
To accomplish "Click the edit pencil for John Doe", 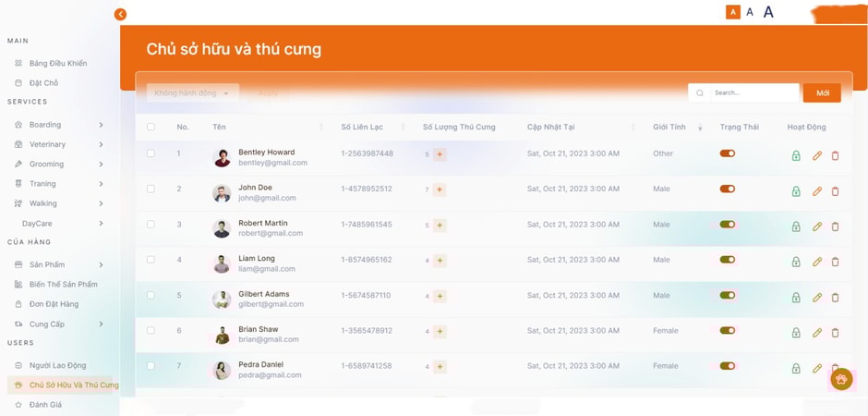I will click(816, 191).
